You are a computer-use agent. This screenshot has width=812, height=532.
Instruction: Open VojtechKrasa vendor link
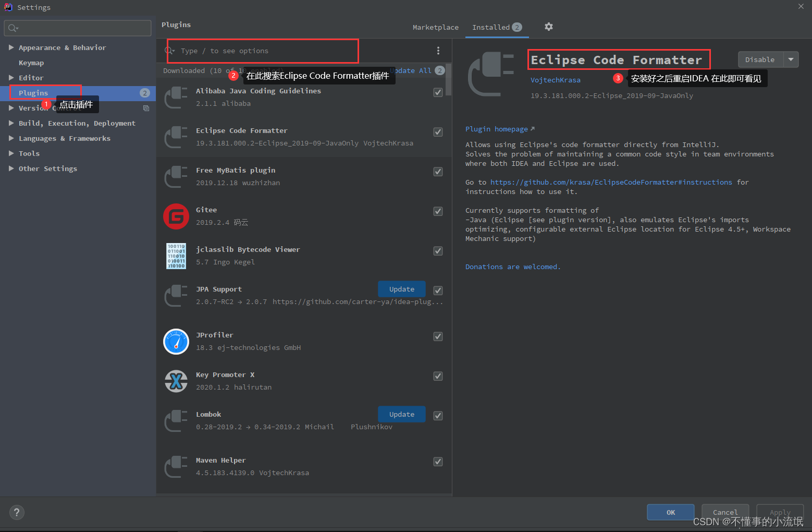556,80
